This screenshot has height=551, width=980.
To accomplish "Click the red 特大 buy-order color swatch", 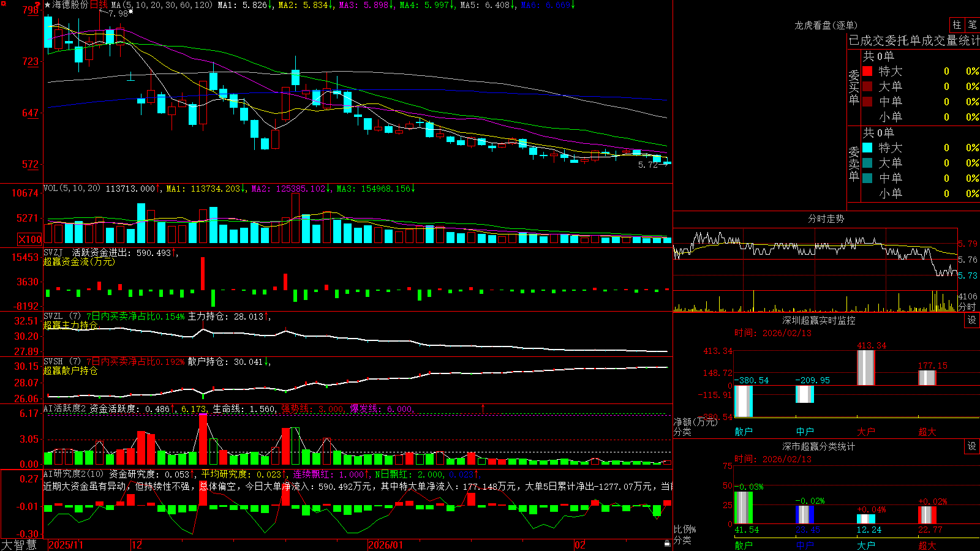I will coord(867,71).
